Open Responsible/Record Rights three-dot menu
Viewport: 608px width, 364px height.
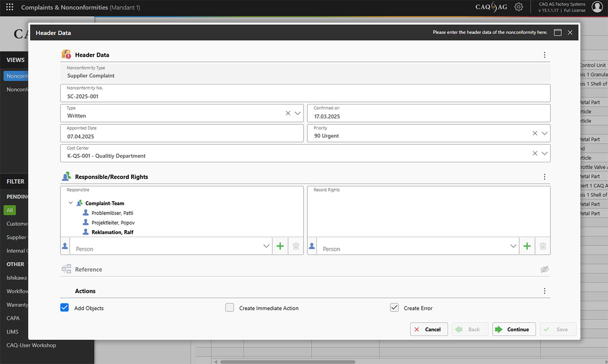(x=545, y=177)
